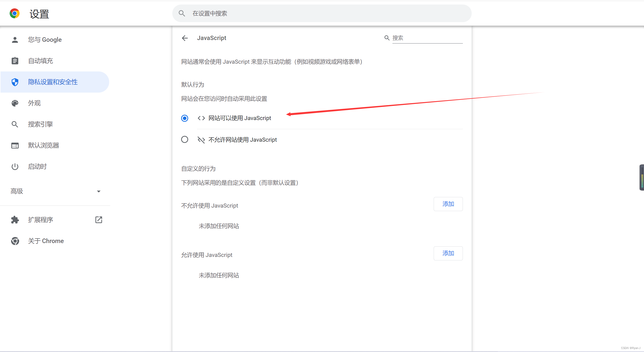Open the 搜索引擎 settings section
The image size is (644, 352).
[55, 124]
